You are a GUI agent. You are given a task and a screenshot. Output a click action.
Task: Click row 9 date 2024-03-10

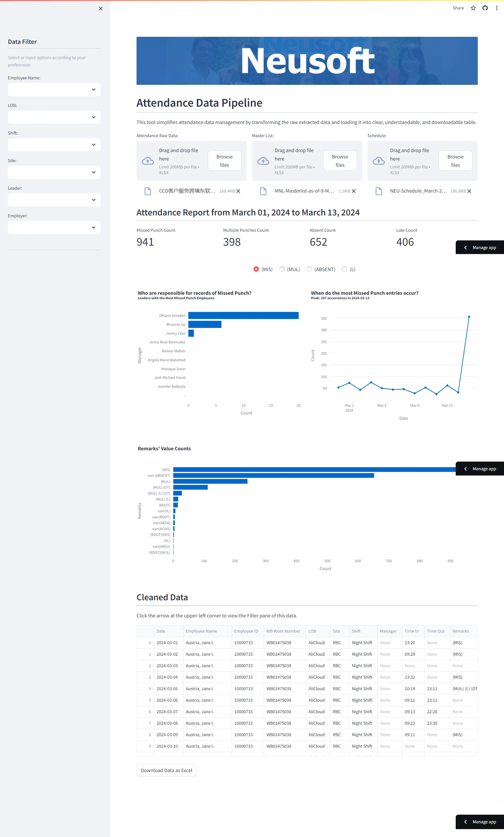click(x=168, y=746)
